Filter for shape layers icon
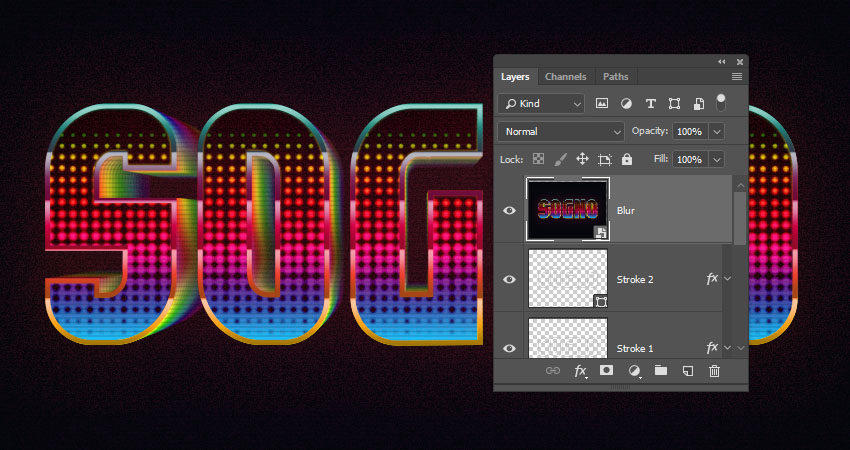Viewport: 850px width, 450px height. coord(674,104)
